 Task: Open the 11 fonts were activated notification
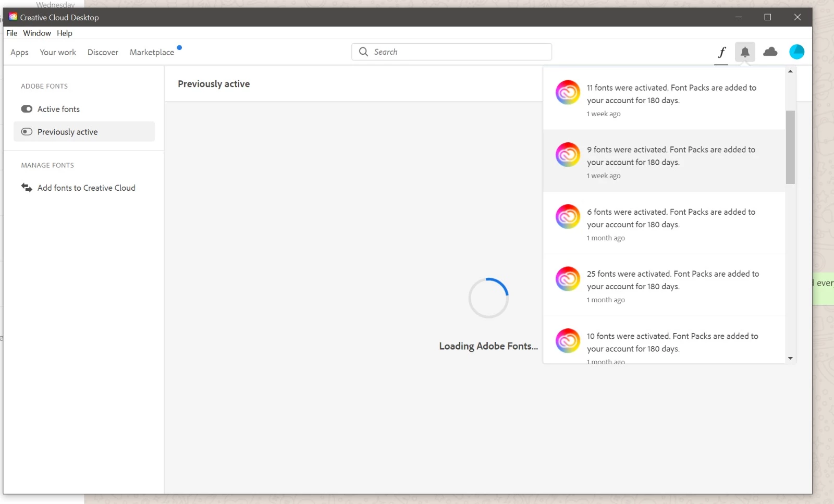pos(664,99)
